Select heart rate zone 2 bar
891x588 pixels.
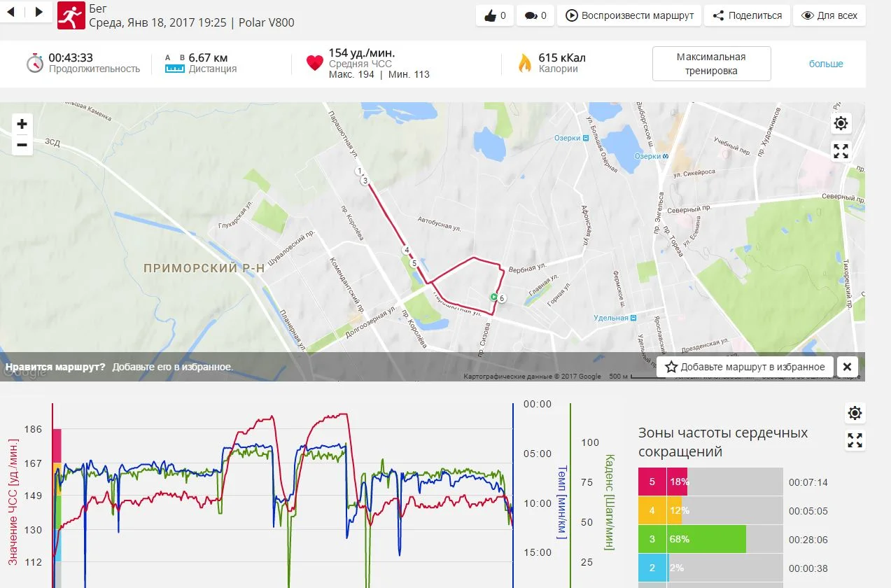(x=710, y=568)
